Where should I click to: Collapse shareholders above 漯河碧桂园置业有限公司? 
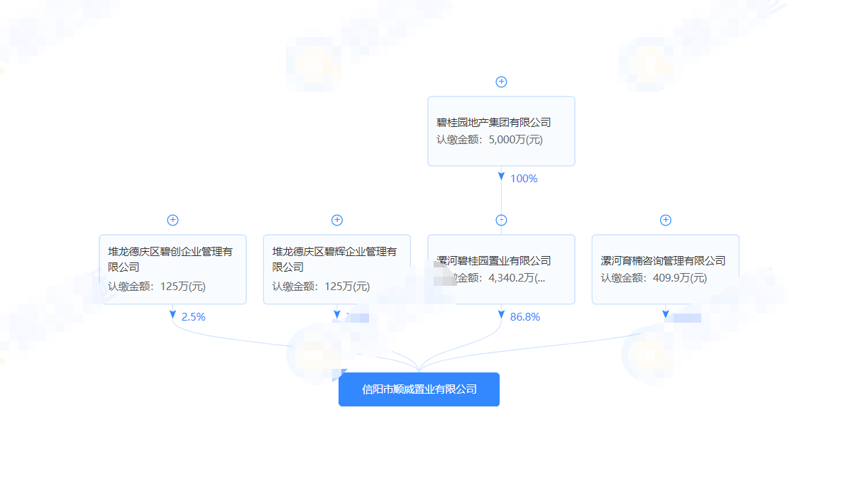click(501, 220)
